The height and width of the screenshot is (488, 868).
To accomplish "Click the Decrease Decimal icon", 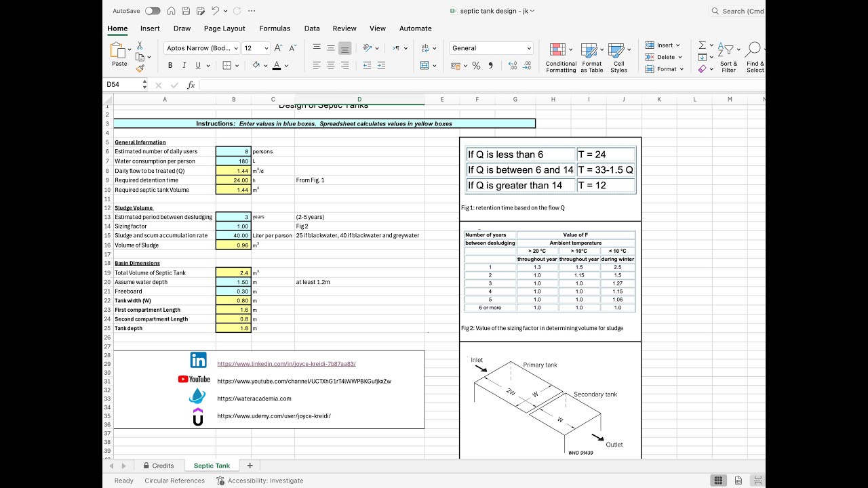I will pyautogui.click(x=528, y=66).
